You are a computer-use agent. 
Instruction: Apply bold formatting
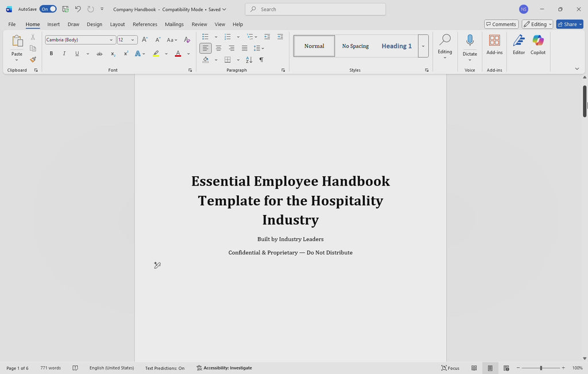point(51,53)
